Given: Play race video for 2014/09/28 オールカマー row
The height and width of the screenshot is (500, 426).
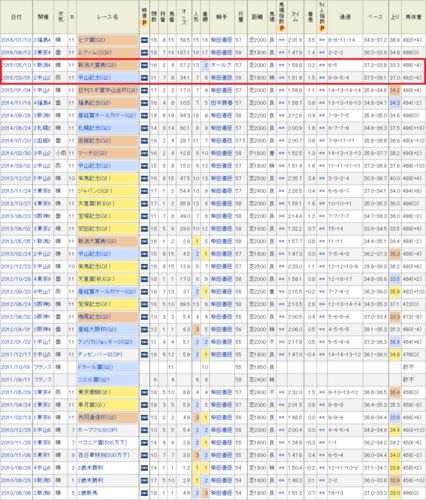Looking at the screenshot, I should [x=144, y=116].
